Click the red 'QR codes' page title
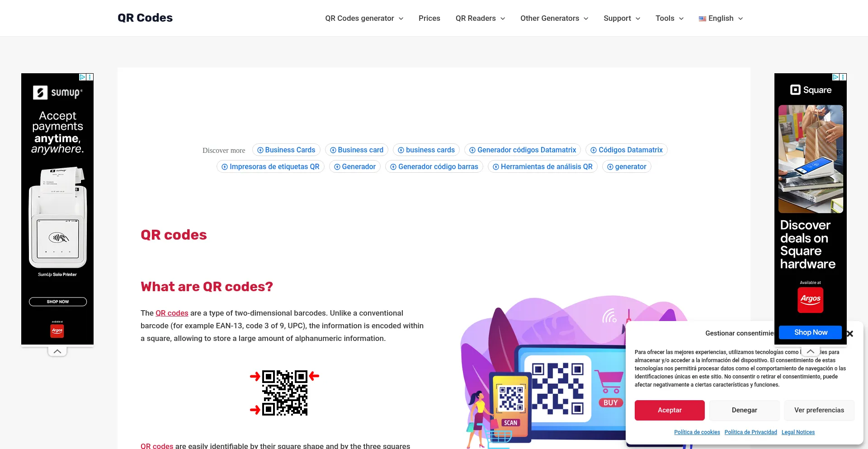 pos(174,235)
